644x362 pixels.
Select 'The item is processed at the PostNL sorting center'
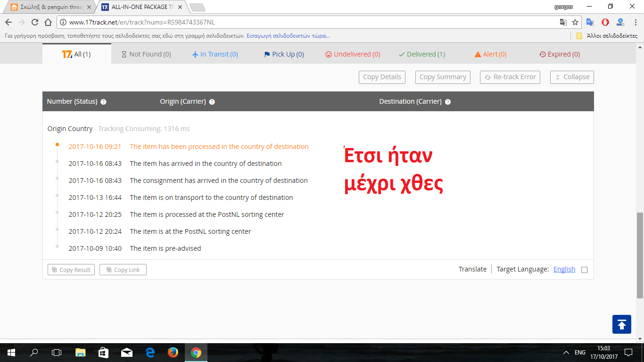pyautogui.click(x=207, y=214)
